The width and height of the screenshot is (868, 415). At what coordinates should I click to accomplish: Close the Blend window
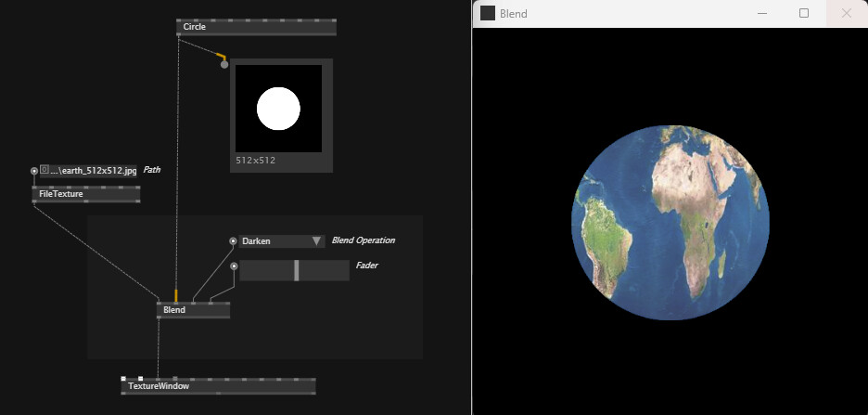(x=847, y=13)
